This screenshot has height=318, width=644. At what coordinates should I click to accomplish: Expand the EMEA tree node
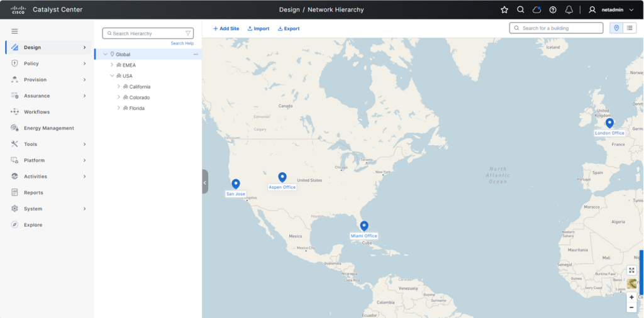pyautogui.click(x=112, y=65)
